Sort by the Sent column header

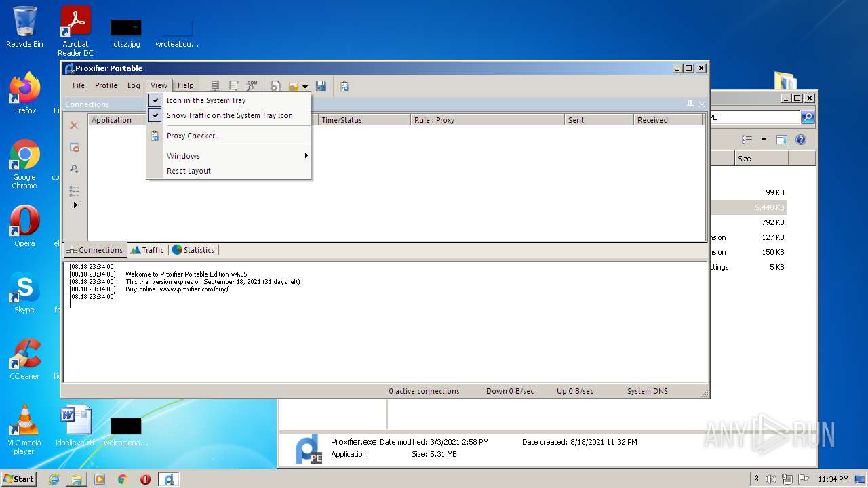599,120
